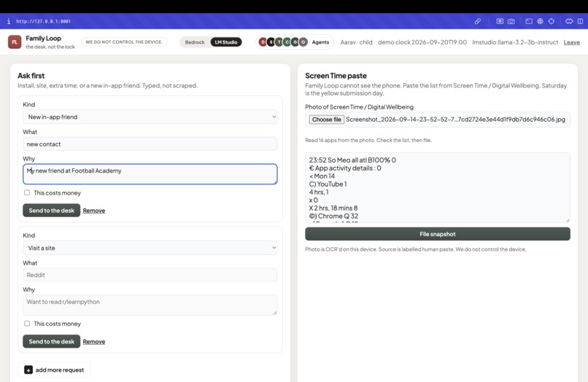The image size is (588, 382).
Task: Open the Agents panel label
Action: coord(320,42)
